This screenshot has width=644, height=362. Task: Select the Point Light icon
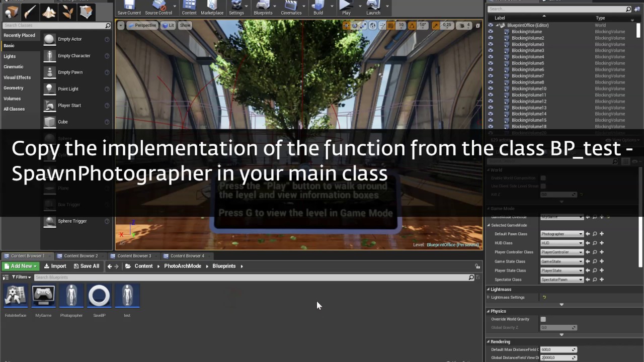coord(49,89)
